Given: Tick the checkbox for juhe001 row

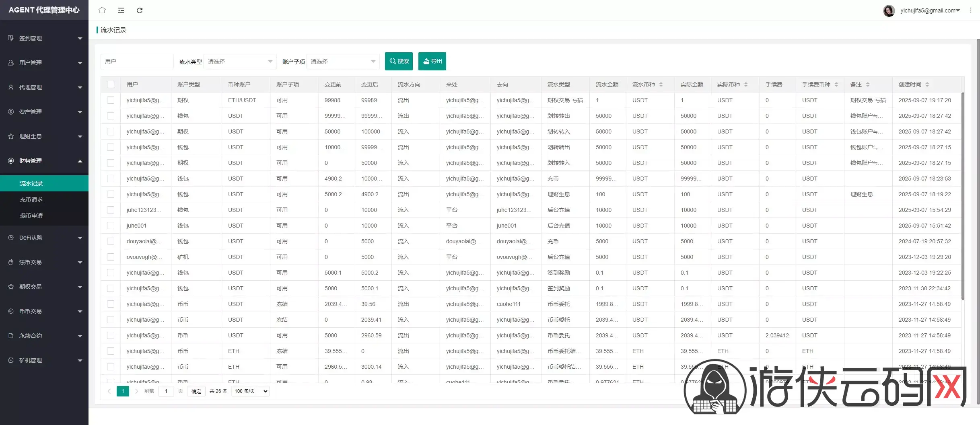Looking at the screenshot, I should (x=111, y=226).
